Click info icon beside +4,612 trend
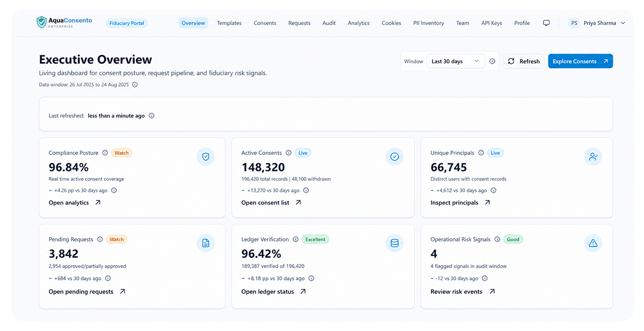This screenshot has height=331, width=644. click(494, 191)
